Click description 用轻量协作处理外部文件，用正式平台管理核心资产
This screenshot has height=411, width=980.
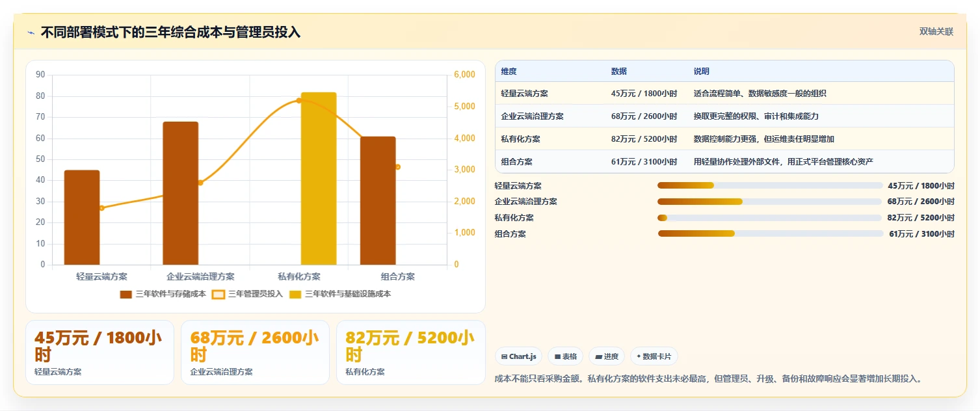pyautogui.click(x=783, y=162)
